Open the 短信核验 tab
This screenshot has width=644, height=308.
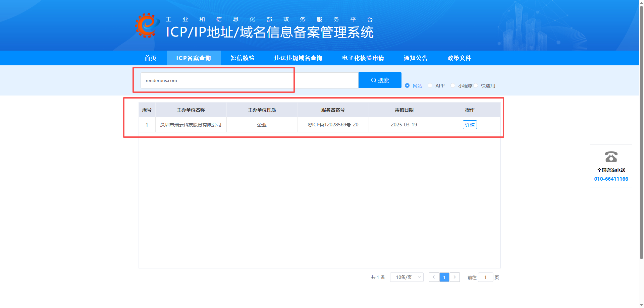[x=243, y=58]
